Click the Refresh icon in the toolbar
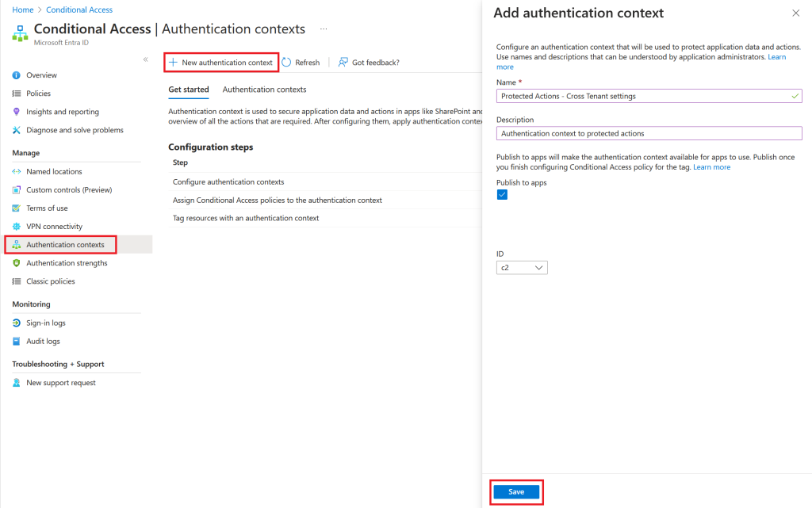Image resolution: width=812 pixels, height=508 pixels. (x=287, y=63)
